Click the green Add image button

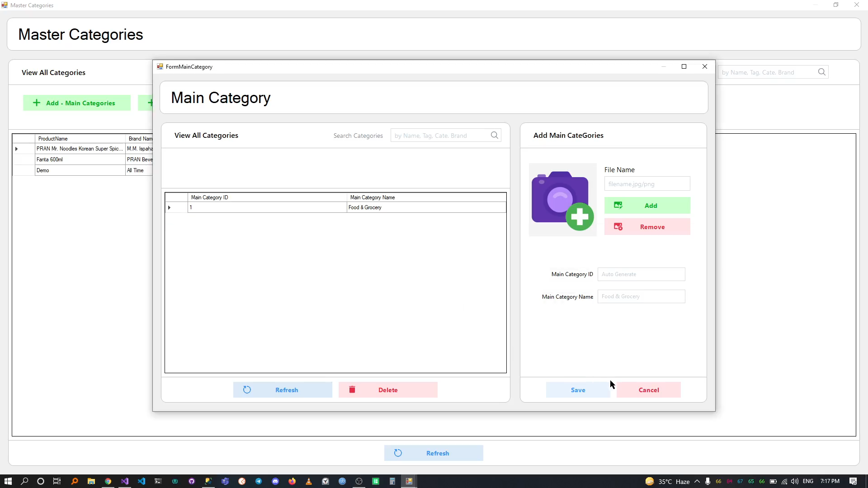[x=647, y=206]
